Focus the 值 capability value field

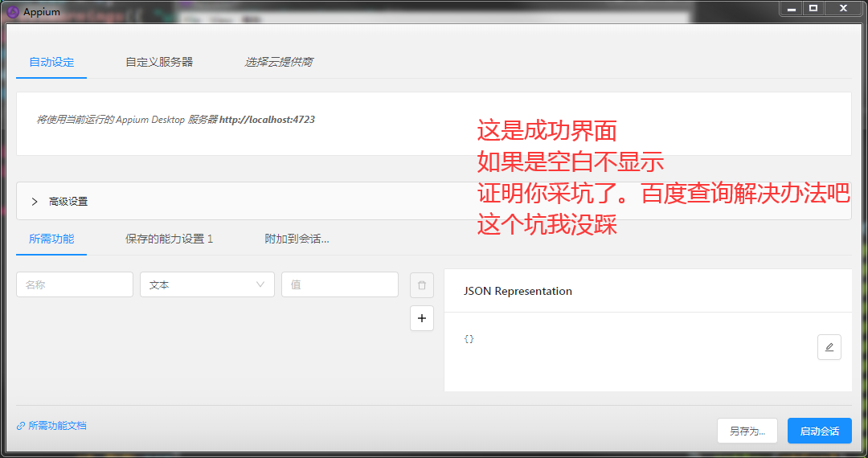[x=340, y=284]
